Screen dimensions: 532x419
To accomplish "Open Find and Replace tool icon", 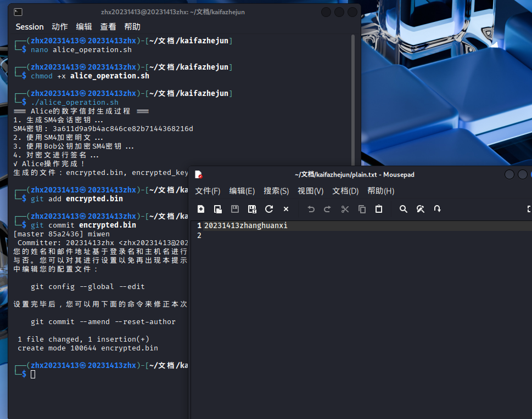I will pos(421,209).
